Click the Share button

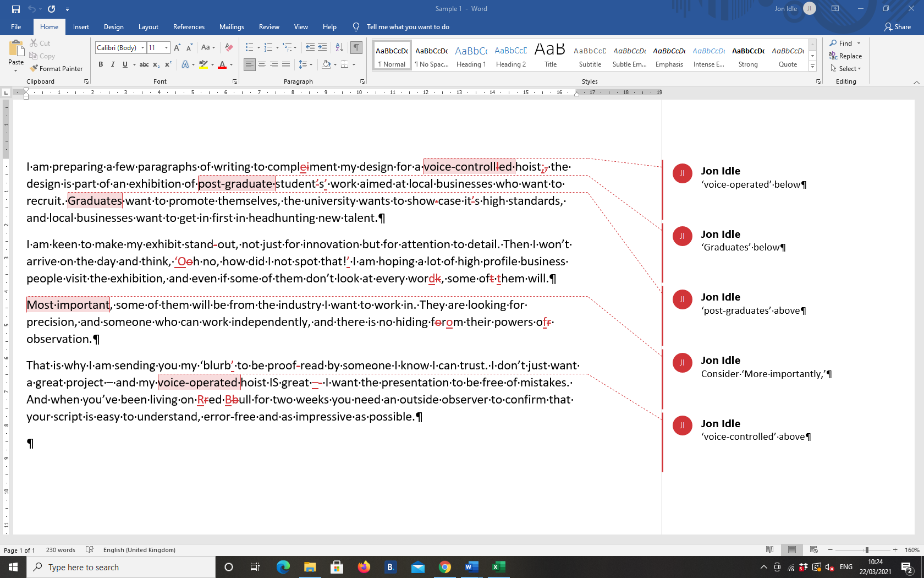point(897,27)
